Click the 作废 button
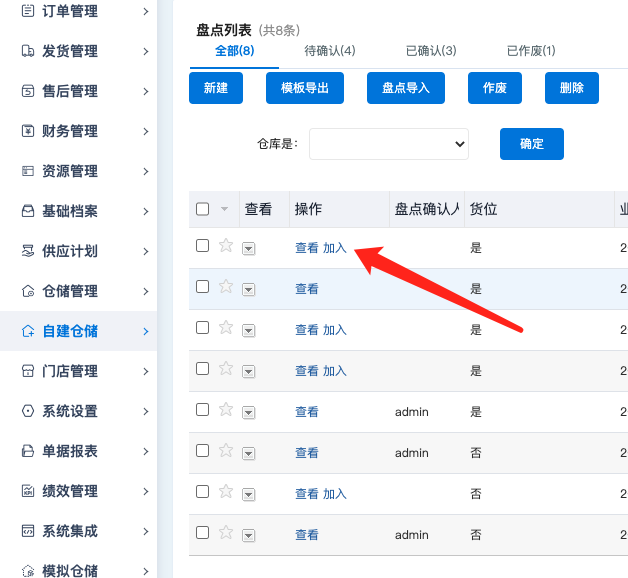Screen dimensions: 628x578 click(495, 88)
